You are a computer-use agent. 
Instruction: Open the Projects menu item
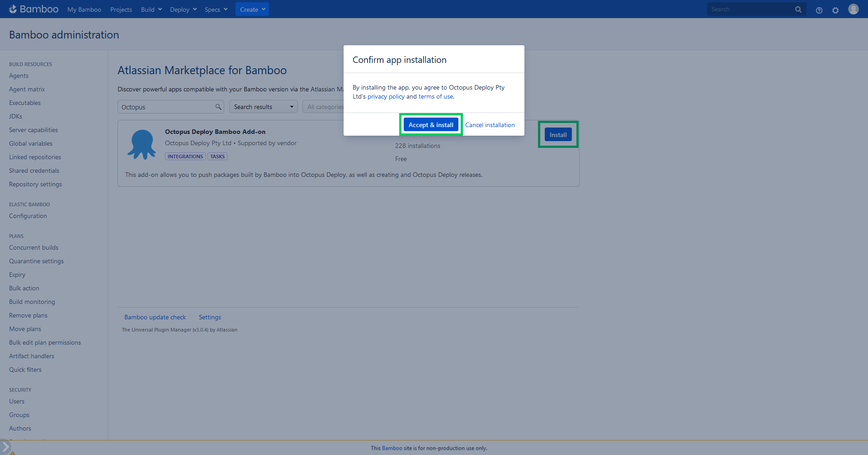pos(121,9)
